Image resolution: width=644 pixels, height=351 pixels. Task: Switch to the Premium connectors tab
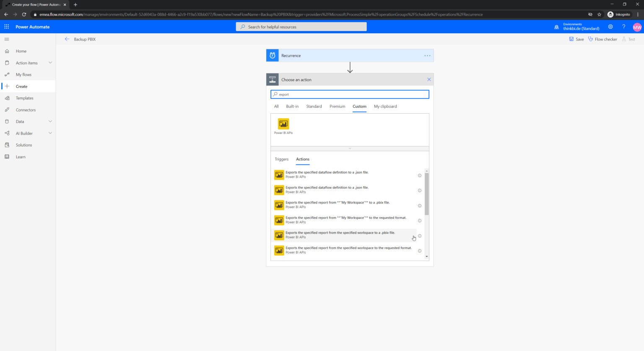337,107
